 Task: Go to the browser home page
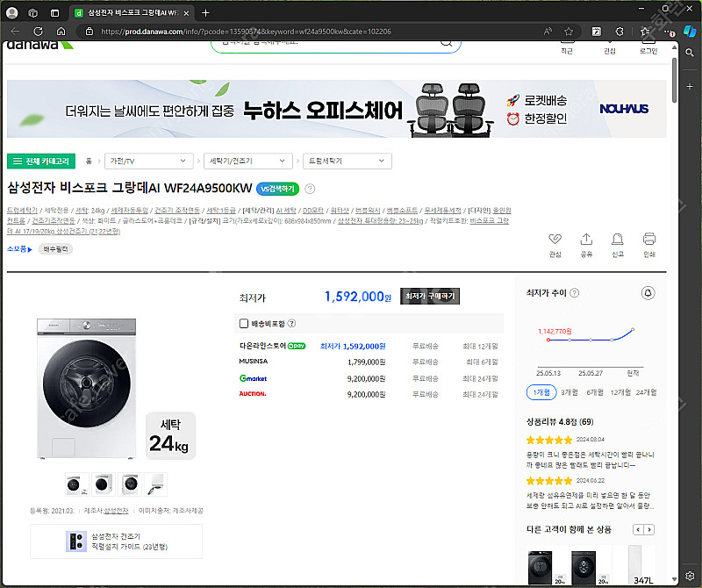coord(61,32)
